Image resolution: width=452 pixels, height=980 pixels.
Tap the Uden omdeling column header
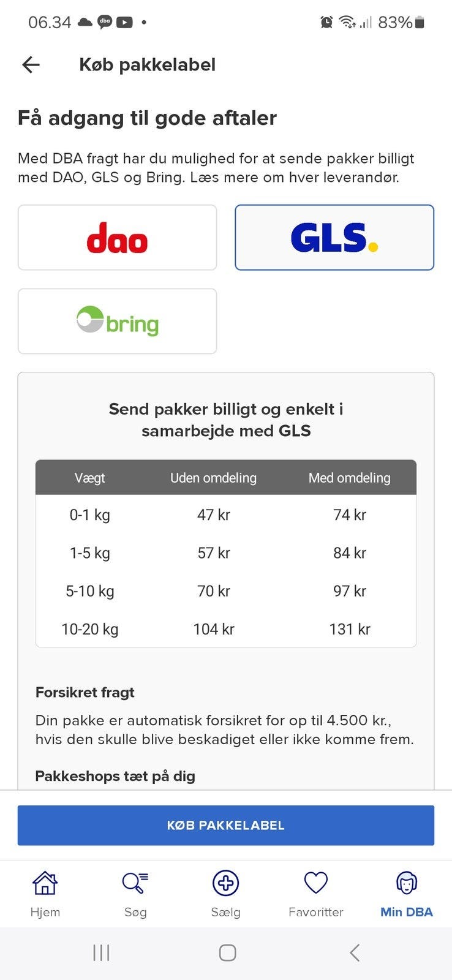213,478
